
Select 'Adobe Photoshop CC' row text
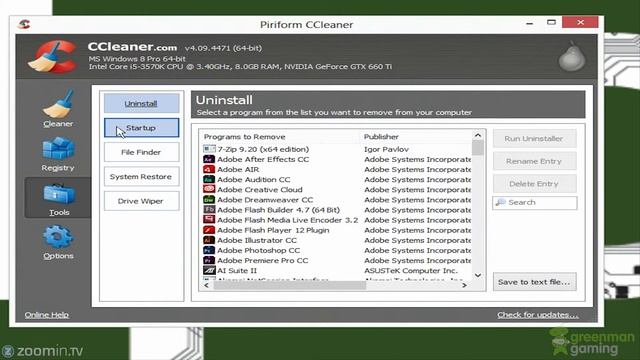coord(258,250)
